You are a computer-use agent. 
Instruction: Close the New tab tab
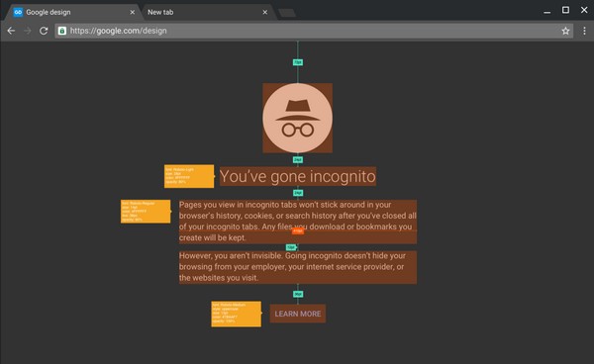[264, 12]
